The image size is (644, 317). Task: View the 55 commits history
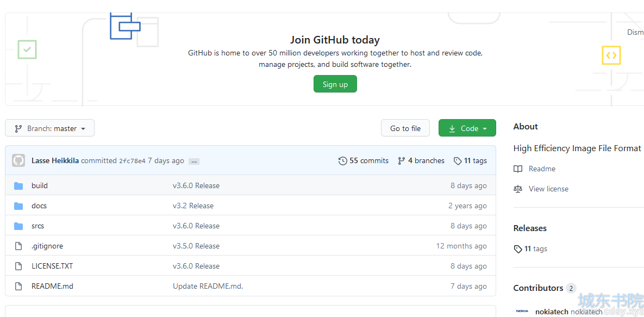(364, 161)
